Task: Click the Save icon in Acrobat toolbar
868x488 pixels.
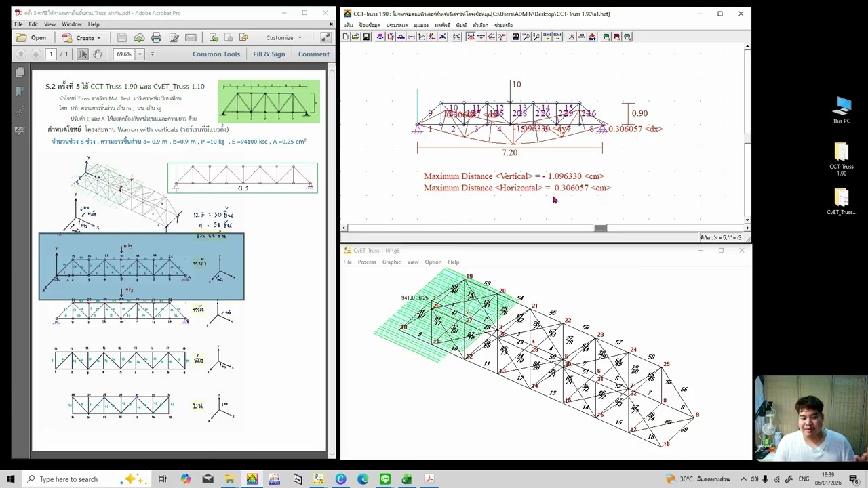Action: [x=121, y=37]
